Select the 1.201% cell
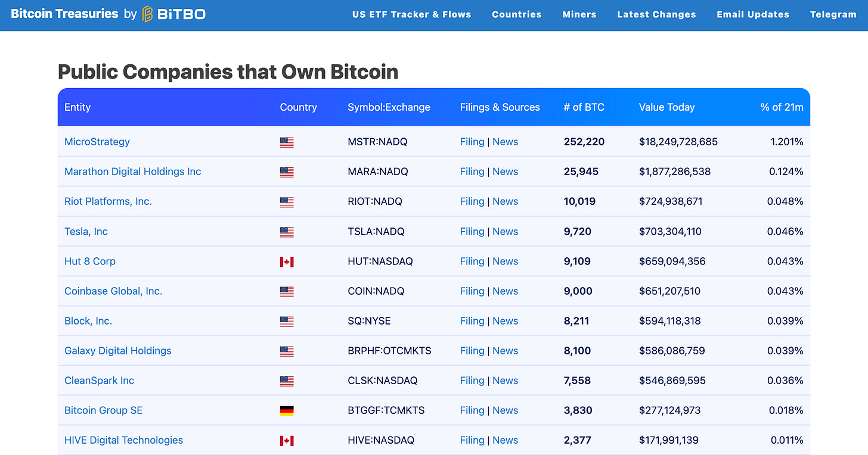The width and height of the screenshot is (868, 455). [787, 142]
